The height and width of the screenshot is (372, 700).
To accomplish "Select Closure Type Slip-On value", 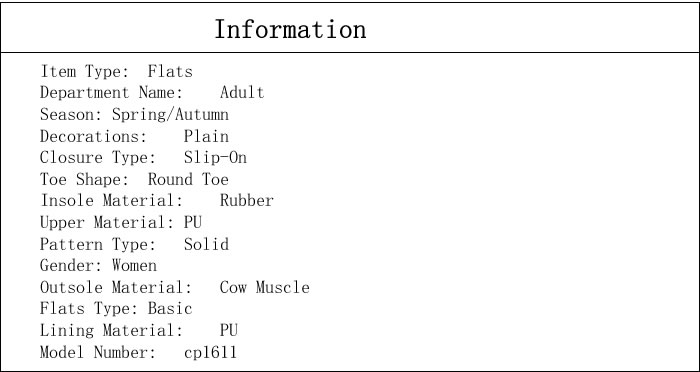I will 215,158.
